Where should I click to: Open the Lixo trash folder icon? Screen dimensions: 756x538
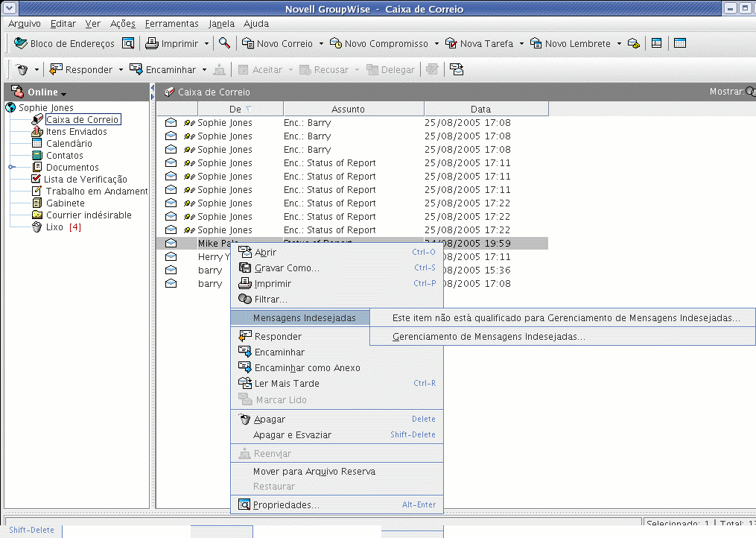point(37,227)
